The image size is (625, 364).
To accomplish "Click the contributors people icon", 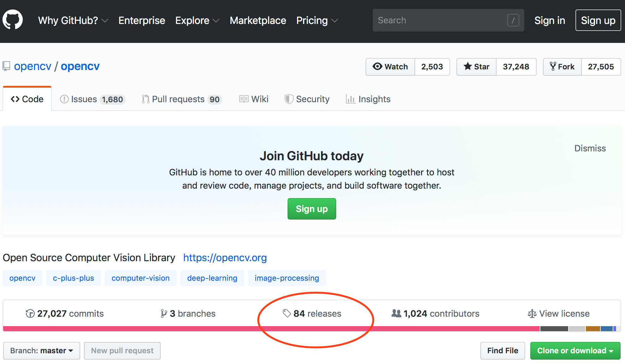I will coord(396,313).
